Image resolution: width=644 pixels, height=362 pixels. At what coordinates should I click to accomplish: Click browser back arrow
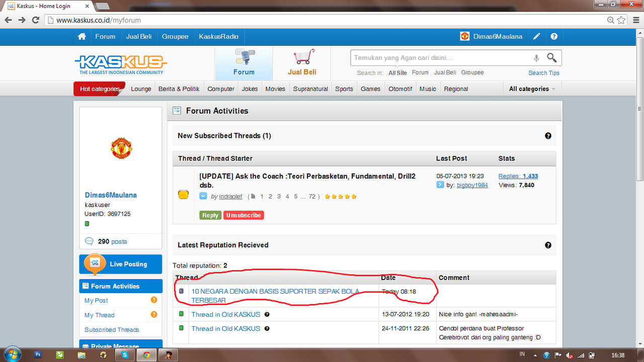pos(9,20)
